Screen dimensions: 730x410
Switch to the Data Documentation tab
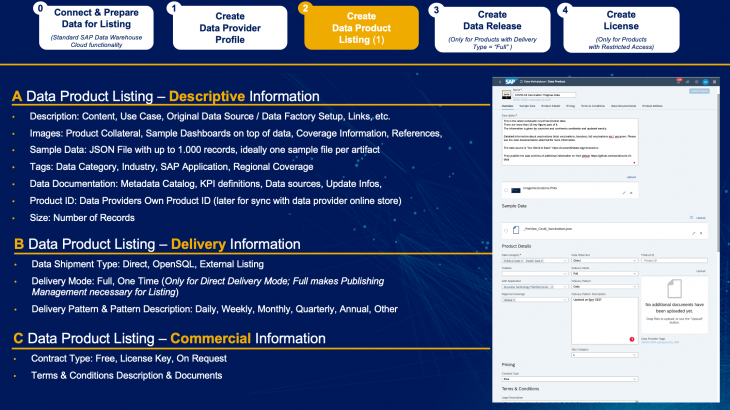coord(623,106)
